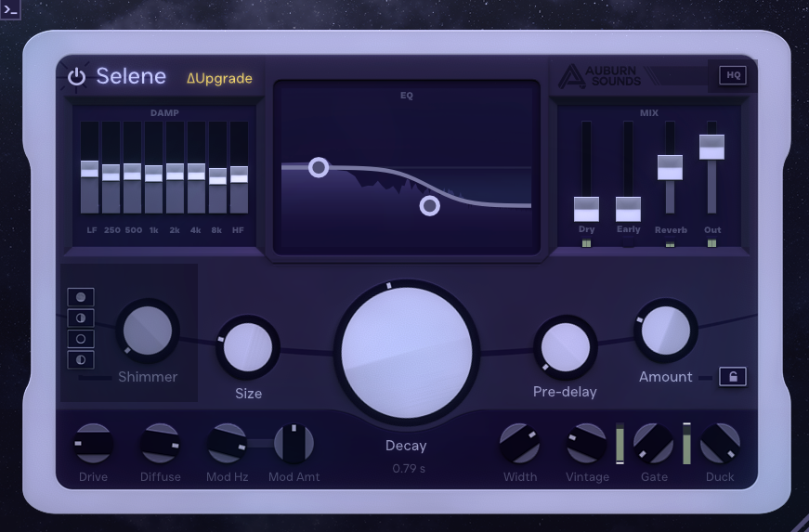The width and height of the screenshot is (809, 532).
Task: Click the Drive knob
Action: tap(93, 444)
